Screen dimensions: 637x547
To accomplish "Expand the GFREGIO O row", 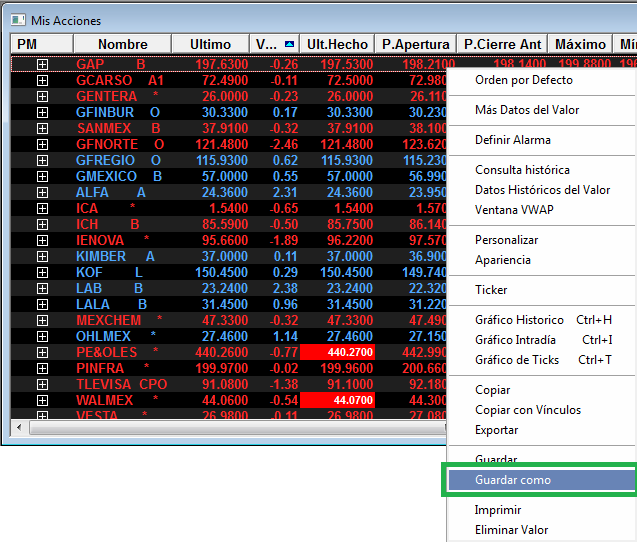I will (42, 161).
